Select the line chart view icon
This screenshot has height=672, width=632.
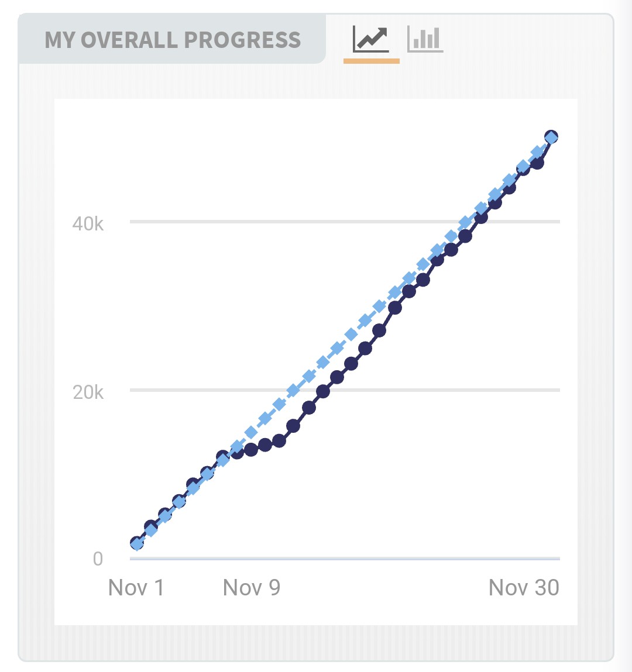click(x=371, y=39)
